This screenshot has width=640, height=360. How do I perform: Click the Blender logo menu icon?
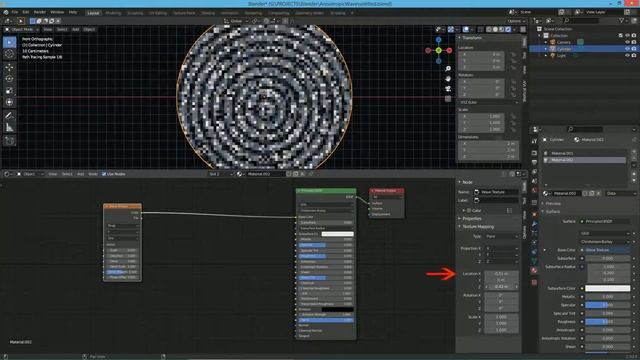pyautogui.click(x=6, y=12)
